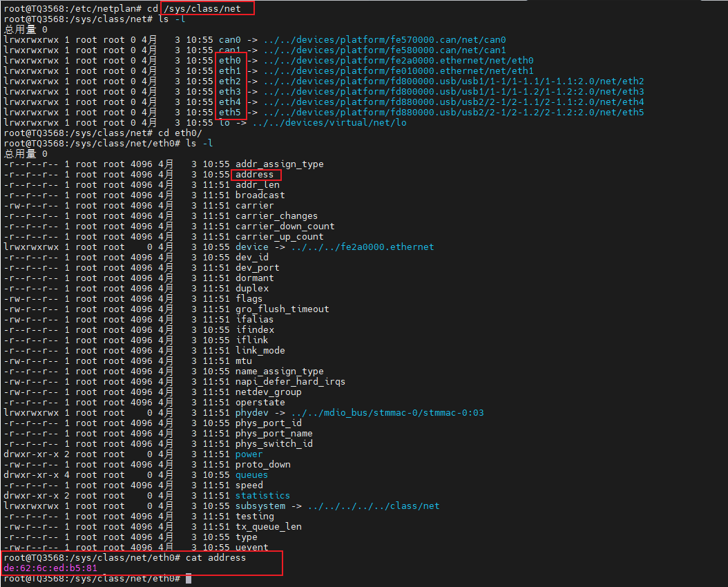Click the power directory name

click(x=249, y=454)
